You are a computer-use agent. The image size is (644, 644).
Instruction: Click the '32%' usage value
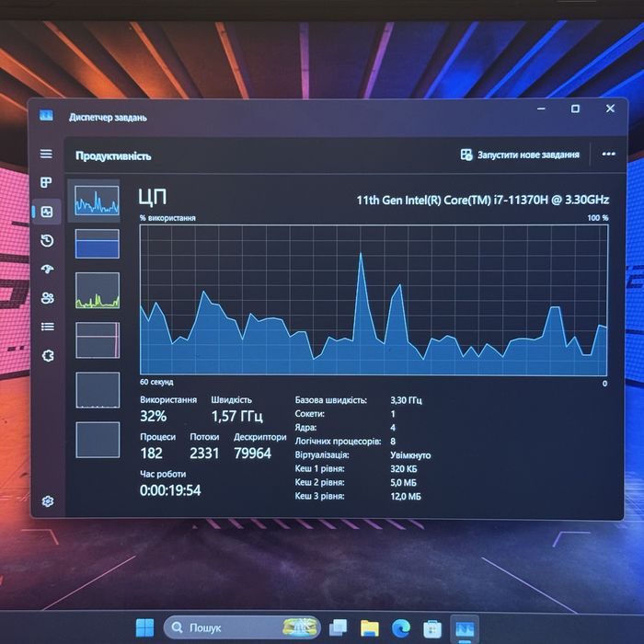[x=154, y=416]
